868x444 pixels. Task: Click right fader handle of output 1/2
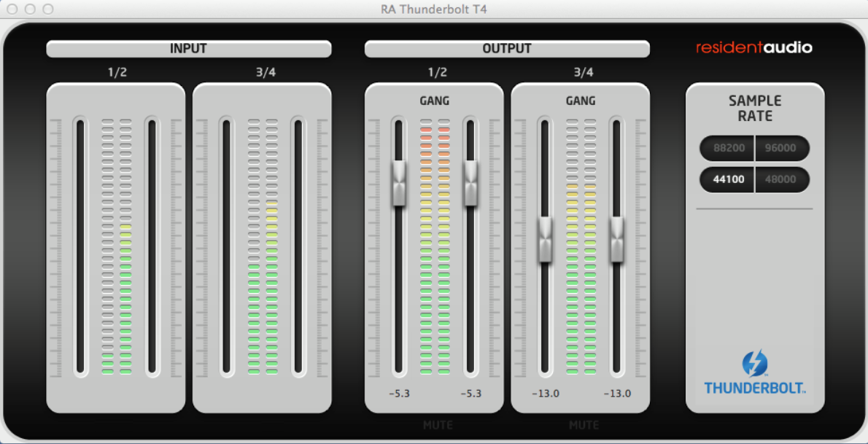tap(470, 183)
